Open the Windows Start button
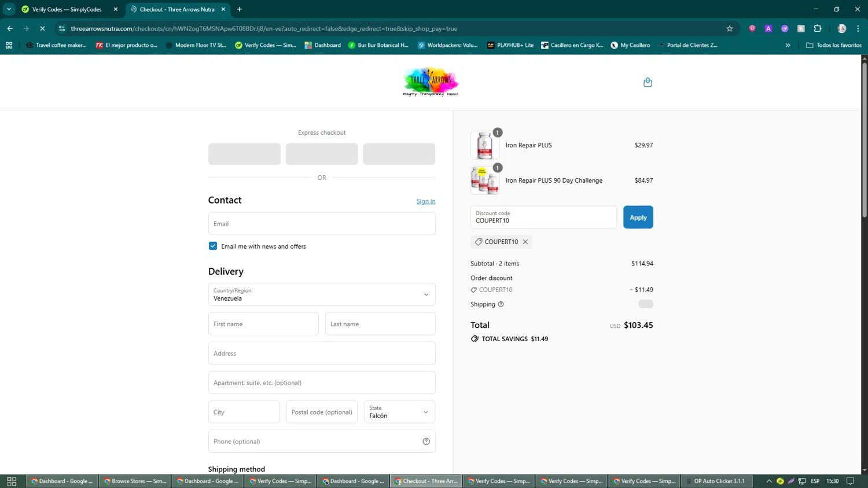This screenshot has width=868, height=488. point(12,481)
